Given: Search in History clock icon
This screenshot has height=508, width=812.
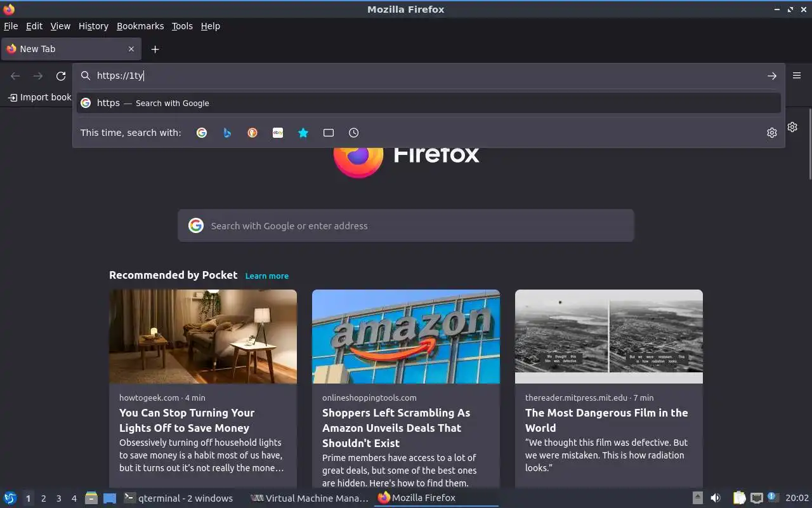Looking at the screenshot, I should tap(354, 133).
